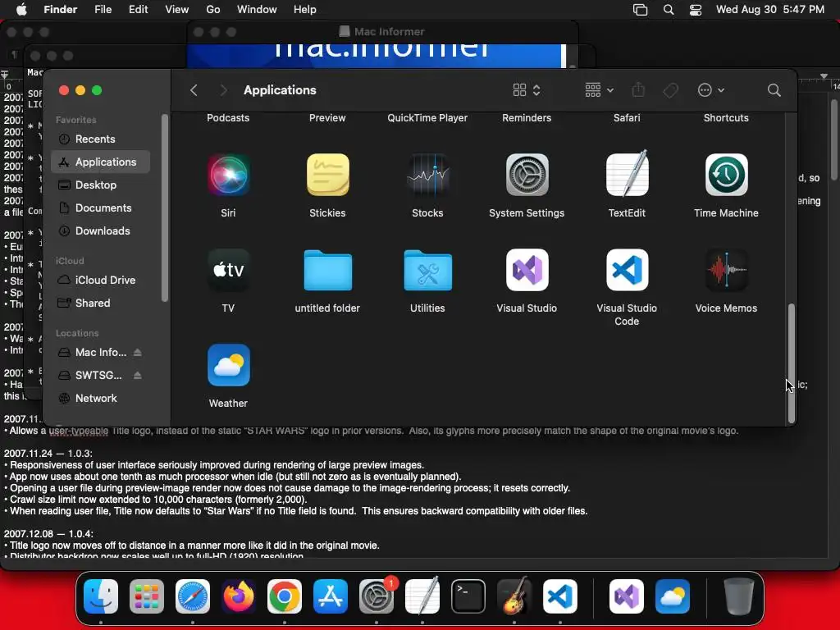Select Visual Studio app in Applications

tap(527, 270)
